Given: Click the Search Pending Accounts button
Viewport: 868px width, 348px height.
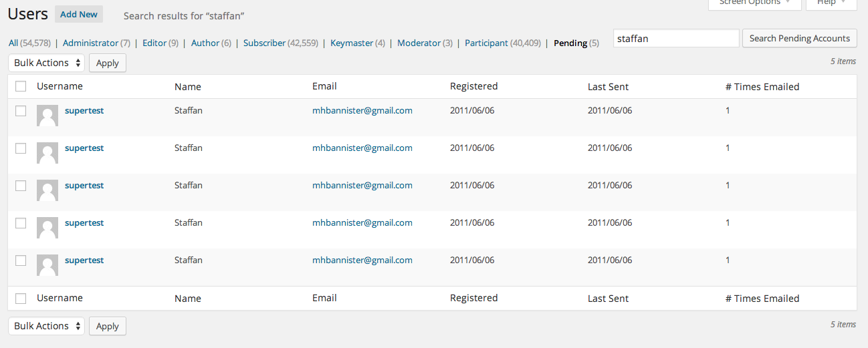Looking at the screenshot, I should tap(799, 39).
